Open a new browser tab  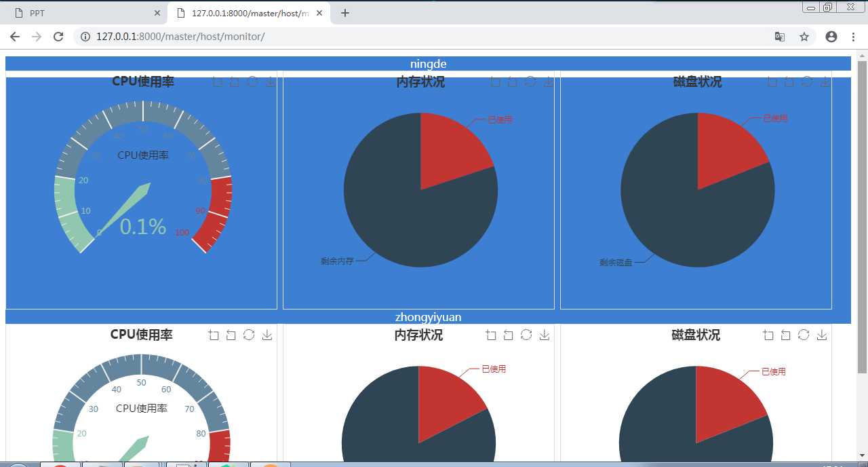point(345,13)
